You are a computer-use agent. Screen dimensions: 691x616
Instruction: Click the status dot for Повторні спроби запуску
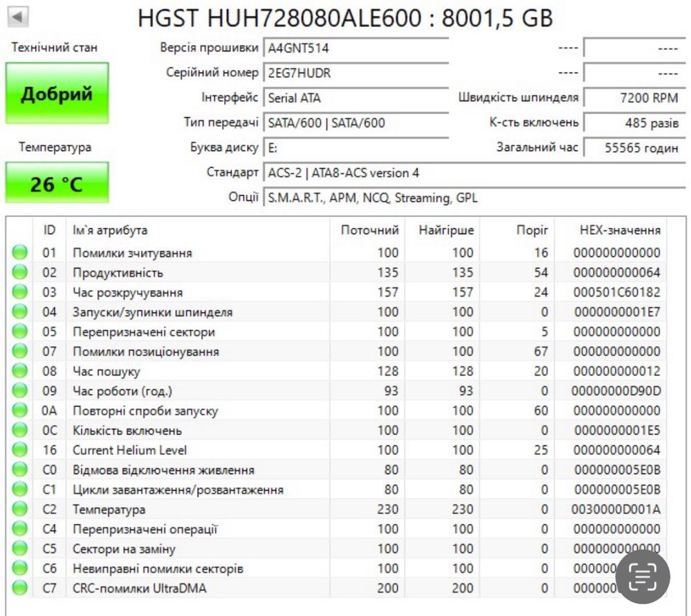[x=19, y=410]
